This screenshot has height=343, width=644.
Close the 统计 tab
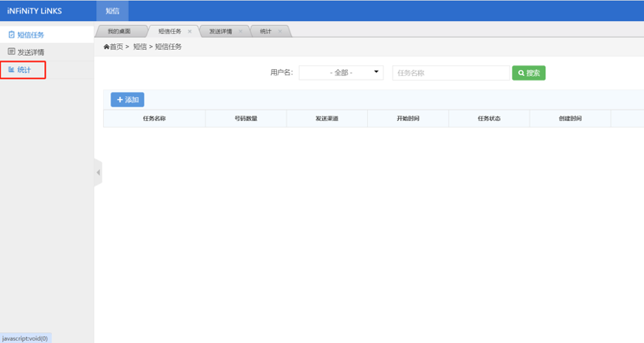click(281, 32)
